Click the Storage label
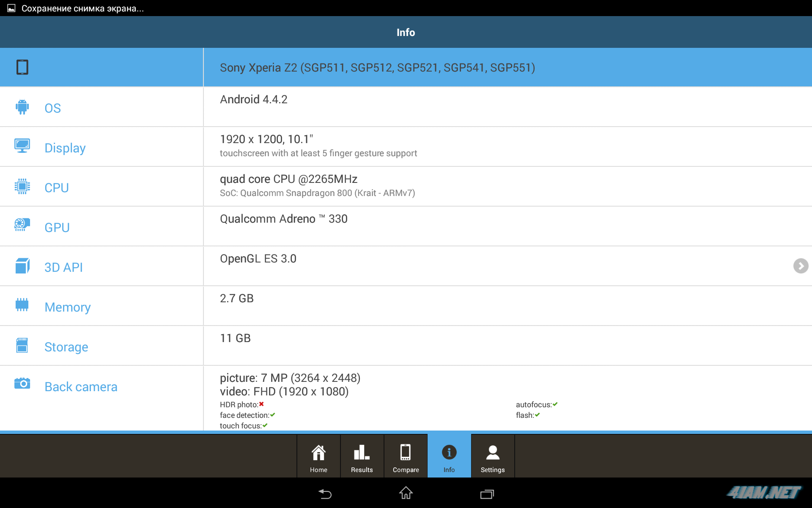The width and height of the screenshot is (812, 508). click(x=66, y=347)
